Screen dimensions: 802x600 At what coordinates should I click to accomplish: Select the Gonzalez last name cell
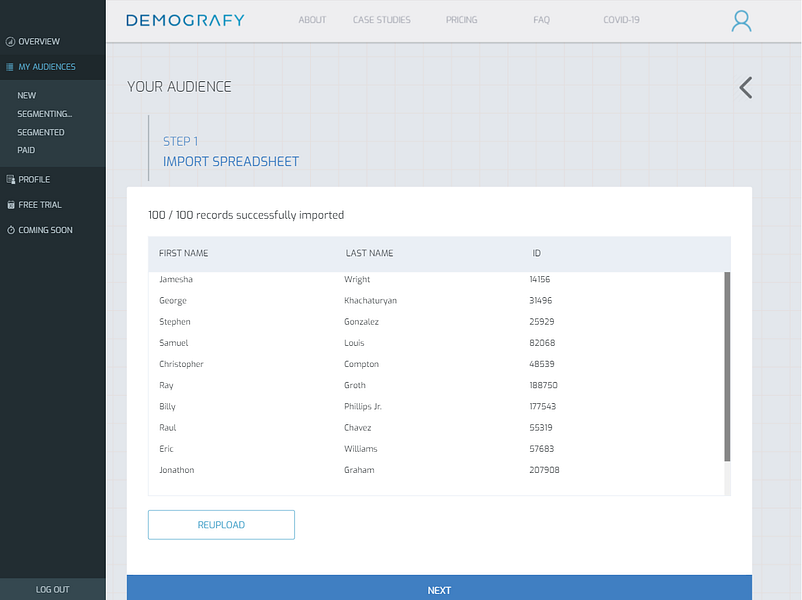[x=361, y=322]
